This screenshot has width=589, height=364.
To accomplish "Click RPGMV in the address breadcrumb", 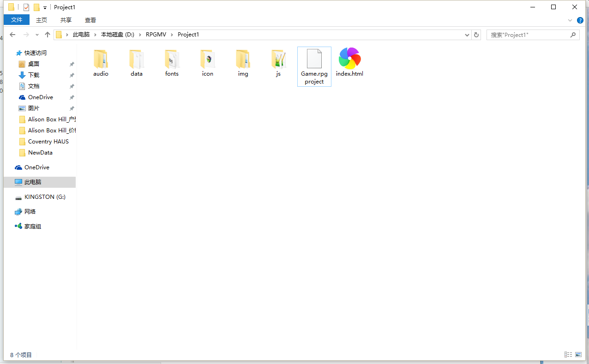I will pyautogui.click(x=156, y=35).
